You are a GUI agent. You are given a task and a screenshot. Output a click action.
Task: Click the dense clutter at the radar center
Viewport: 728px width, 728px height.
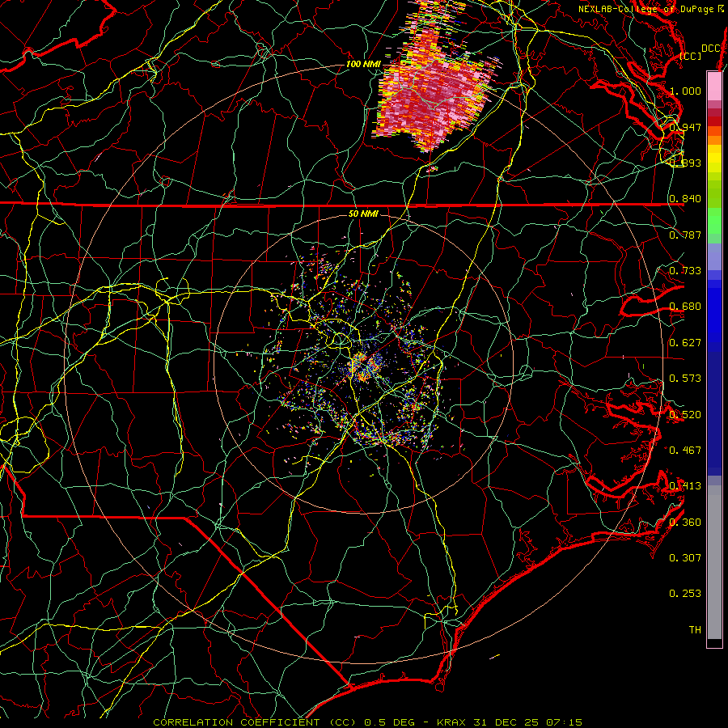pos(365,365)
